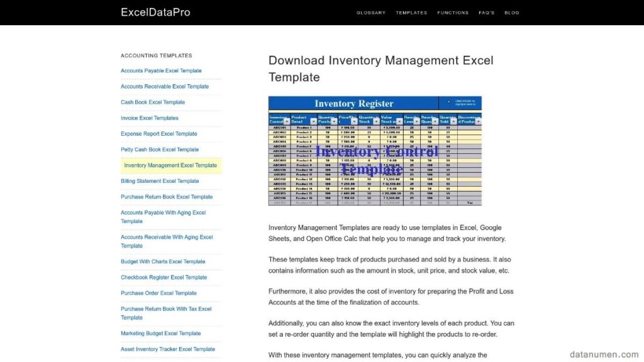Tick the checkbox in the Inventory Register header
644x362 pixels.
click(x=448, y=101)
